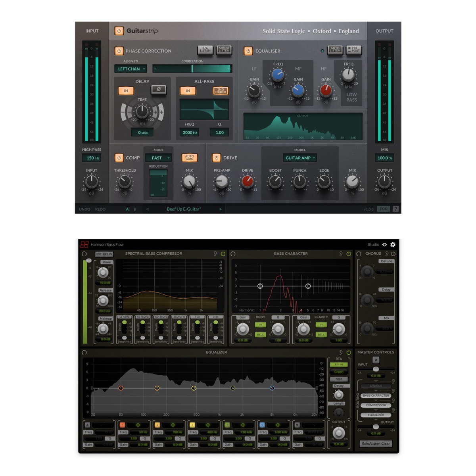Screen dimensions: 476x476
Task: Open Align To LEFT CHAN dropdown
Action: coord(131,69)
